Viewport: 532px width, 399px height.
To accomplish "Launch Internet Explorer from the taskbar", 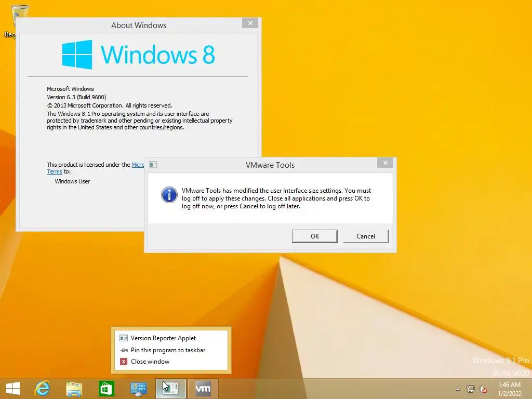I will [x=42, y=389].
